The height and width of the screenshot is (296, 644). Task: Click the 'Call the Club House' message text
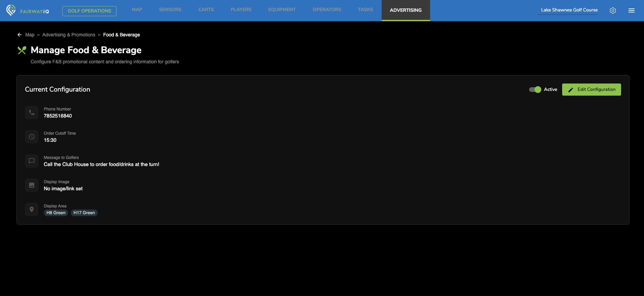101,164
